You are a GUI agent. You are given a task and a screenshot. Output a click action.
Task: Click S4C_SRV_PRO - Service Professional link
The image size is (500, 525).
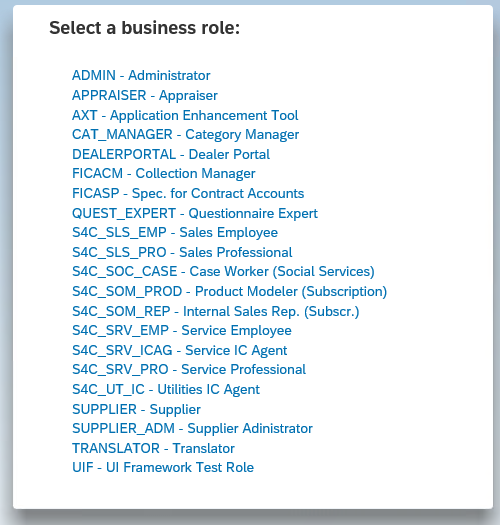pyautogui.click(x=189, y=370)
